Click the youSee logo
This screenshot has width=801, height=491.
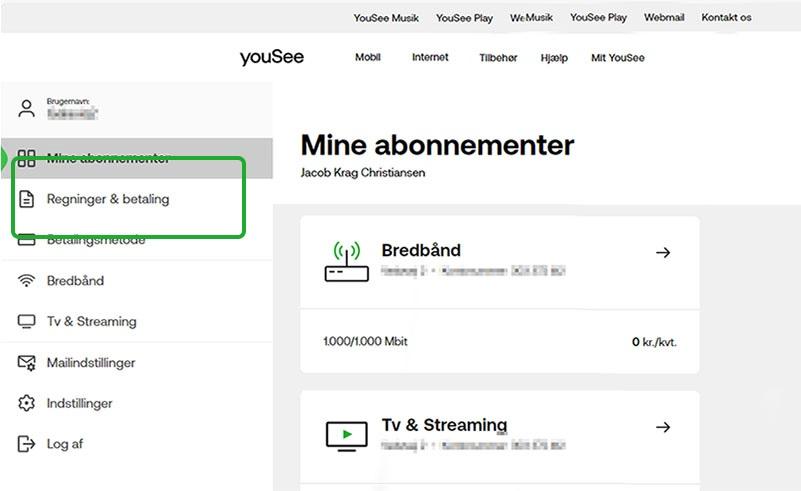(272, 58)
